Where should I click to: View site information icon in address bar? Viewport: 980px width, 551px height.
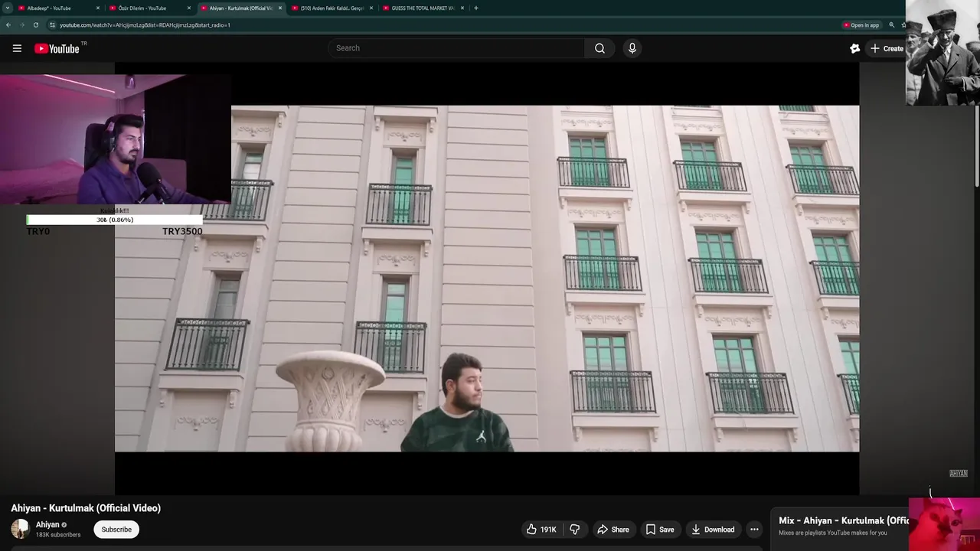pyautogui.click(x=52, y=25)
